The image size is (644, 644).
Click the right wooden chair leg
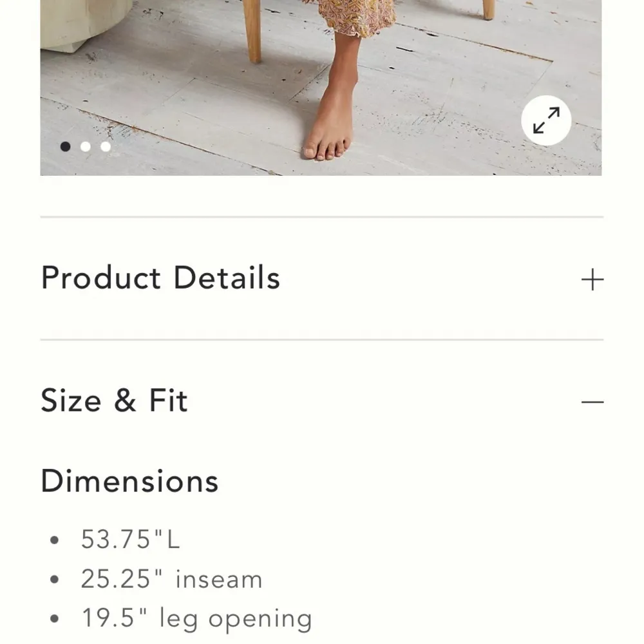488,9
